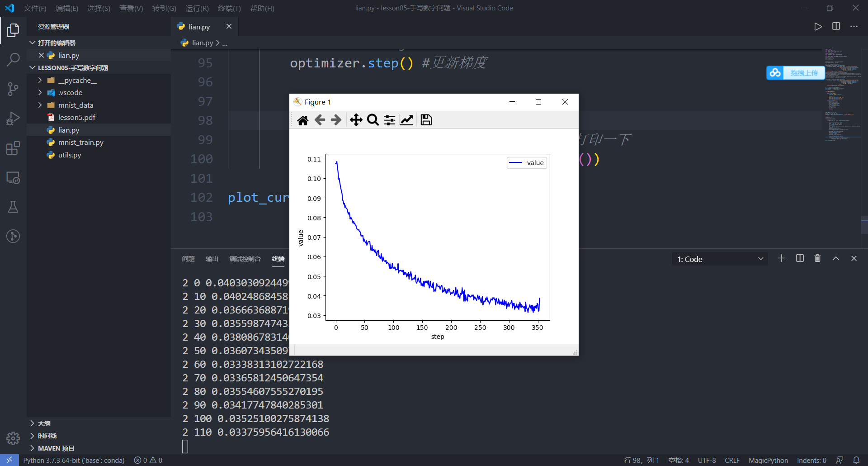
Task: Open the subplot configuration sliders
Action: tap(389, 119)
